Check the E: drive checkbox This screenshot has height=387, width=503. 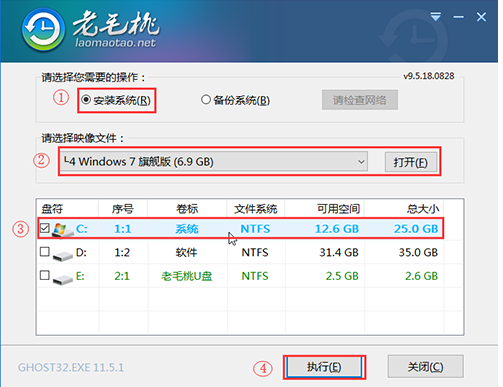tap(45, 275)
